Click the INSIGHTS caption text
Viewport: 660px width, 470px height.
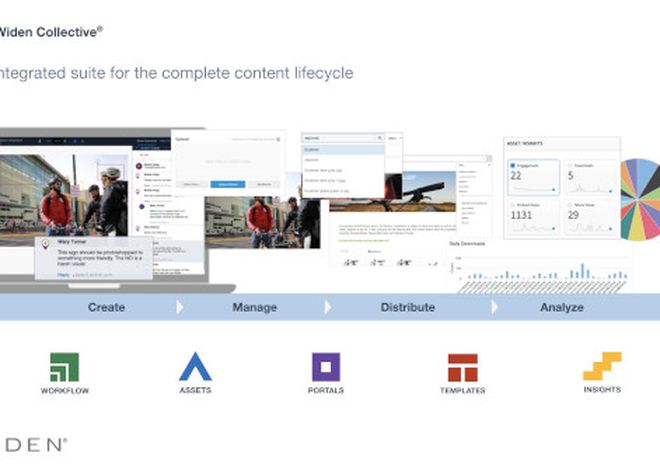coord(602,390)
